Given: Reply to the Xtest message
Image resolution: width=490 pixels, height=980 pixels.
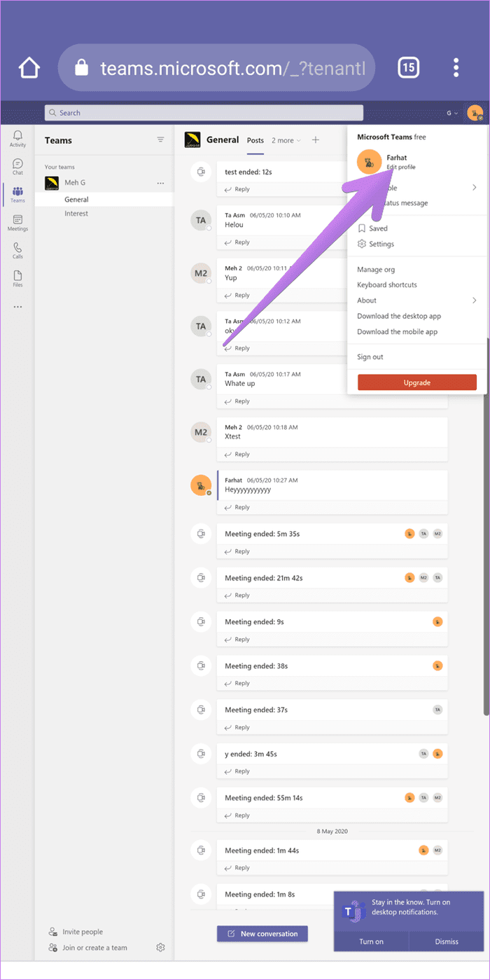Looking at the screenshot, I should coord(237,454).
